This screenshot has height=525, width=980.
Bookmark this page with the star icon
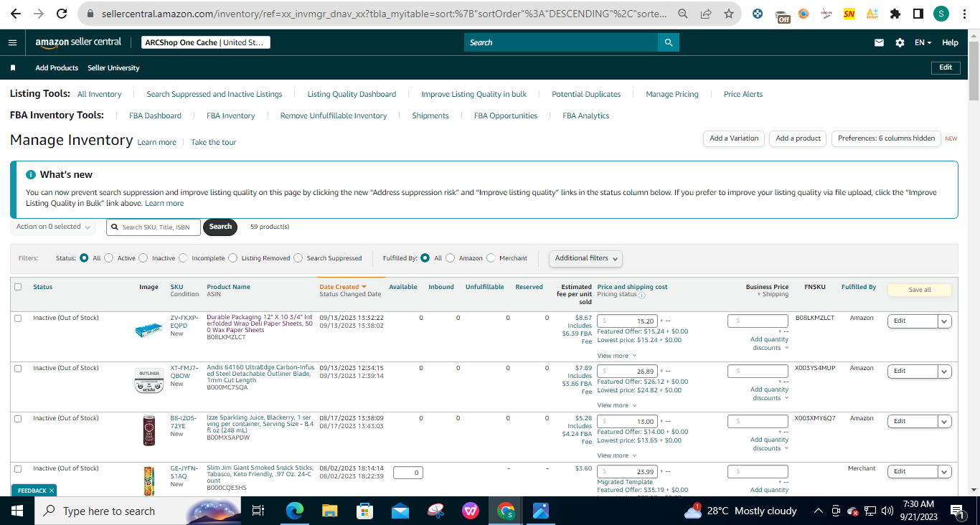pyautogui.click(x=729, y=14)
